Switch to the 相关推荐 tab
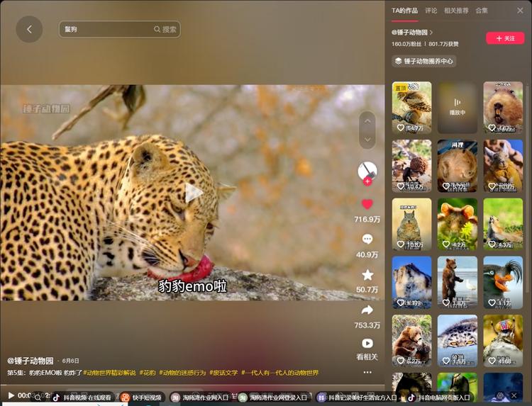The height and width of the screenshot is (406, 532). (456, 11)
